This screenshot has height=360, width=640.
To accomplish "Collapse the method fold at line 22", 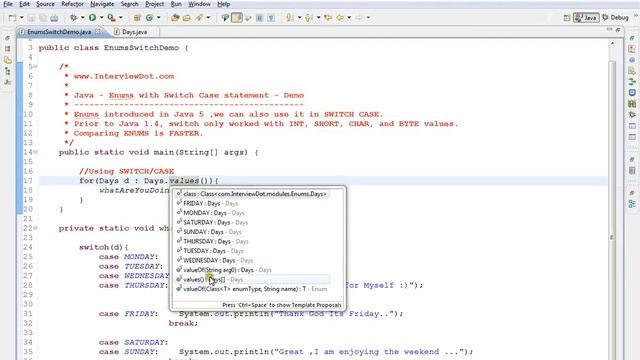I will click(36, 228).
